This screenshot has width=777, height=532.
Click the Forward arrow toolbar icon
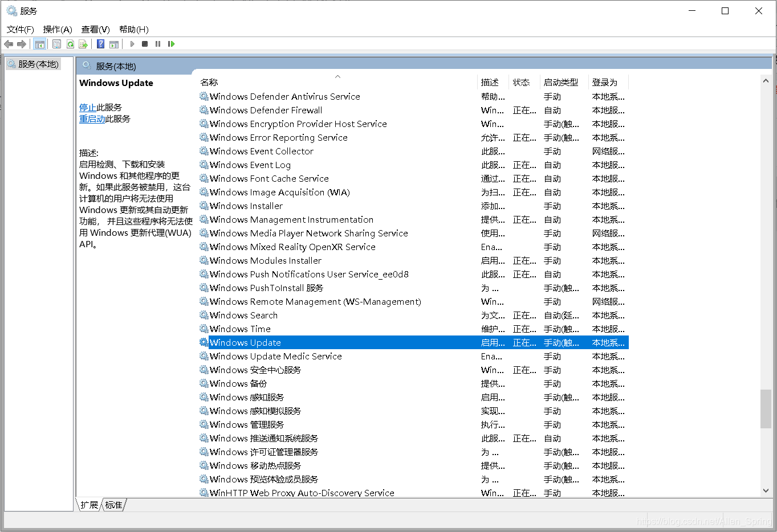point(22,44)
